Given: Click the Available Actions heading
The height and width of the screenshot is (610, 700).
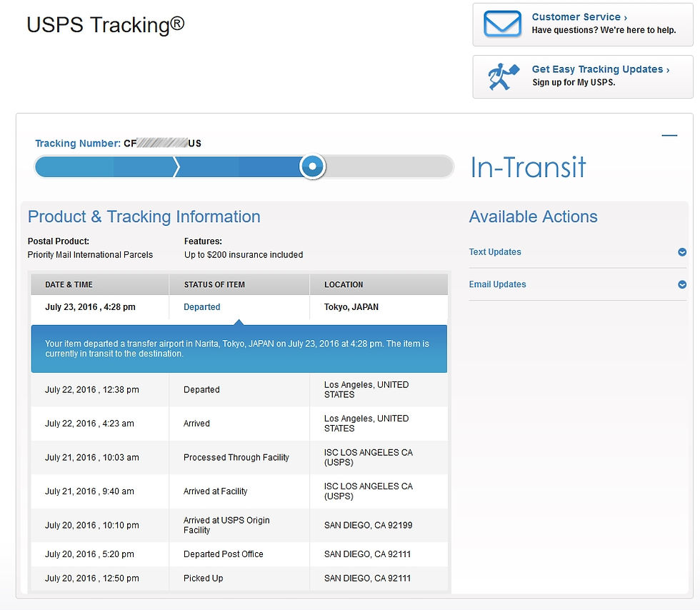Looking at the screenshot, I should (533, 216).
